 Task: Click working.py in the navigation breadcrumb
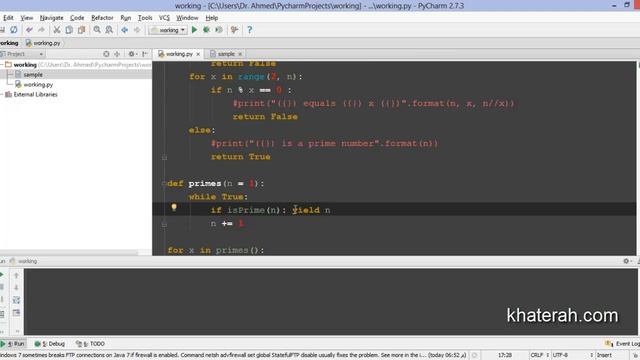click(x=43, y=43)
